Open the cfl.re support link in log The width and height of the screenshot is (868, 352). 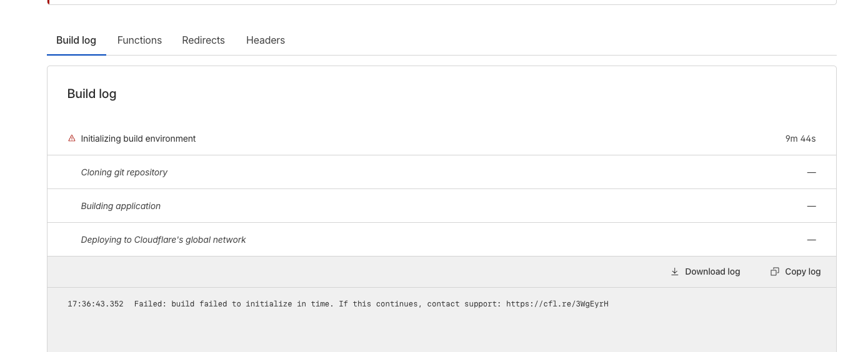[557, 304]
